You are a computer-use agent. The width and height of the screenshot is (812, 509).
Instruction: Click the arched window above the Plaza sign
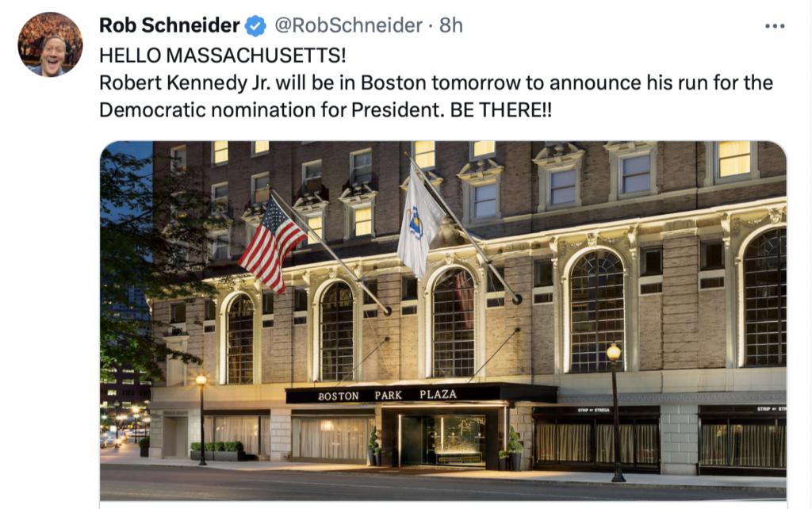pyautogui.click(x=453, y=322)
